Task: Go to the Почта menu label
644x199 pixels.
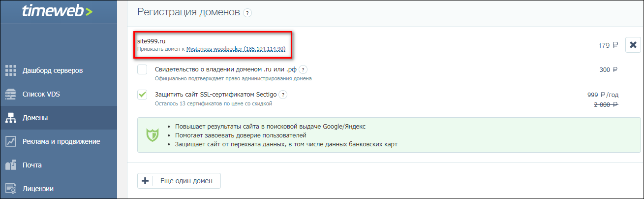Action: (x=32, y=165)
